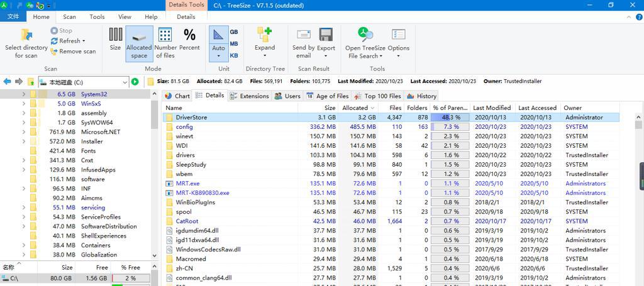Sort by the Allocated column header
644x286 pixels.
click(358, 108)
